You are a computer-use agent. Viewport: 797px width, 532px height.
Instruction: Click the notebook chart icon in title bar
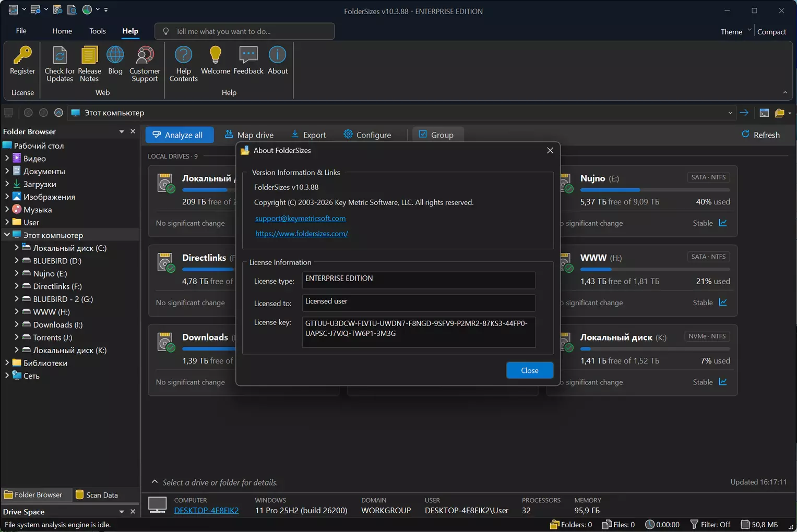[14, 9]
